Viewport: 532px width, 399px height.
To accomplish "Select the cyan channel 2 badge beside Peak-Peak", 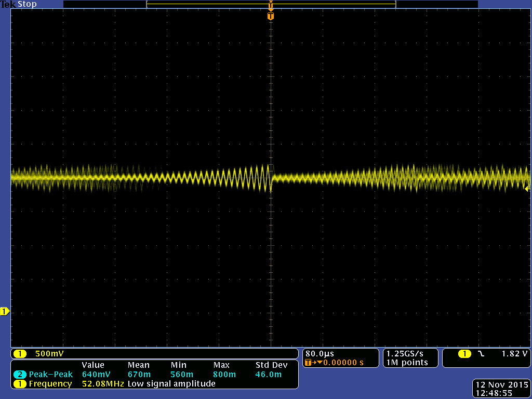I will (x=20, y=375).
